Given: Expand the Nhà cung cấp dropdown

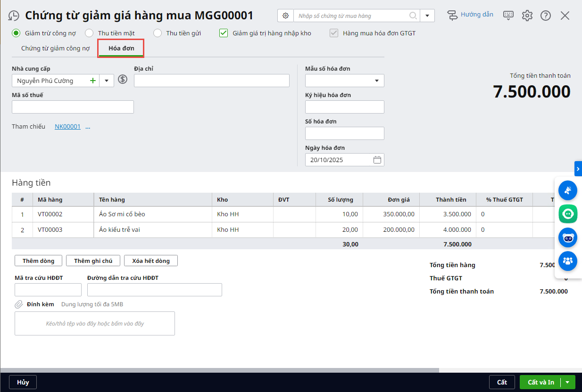Looking at the screenshot, I should [107, 81].
